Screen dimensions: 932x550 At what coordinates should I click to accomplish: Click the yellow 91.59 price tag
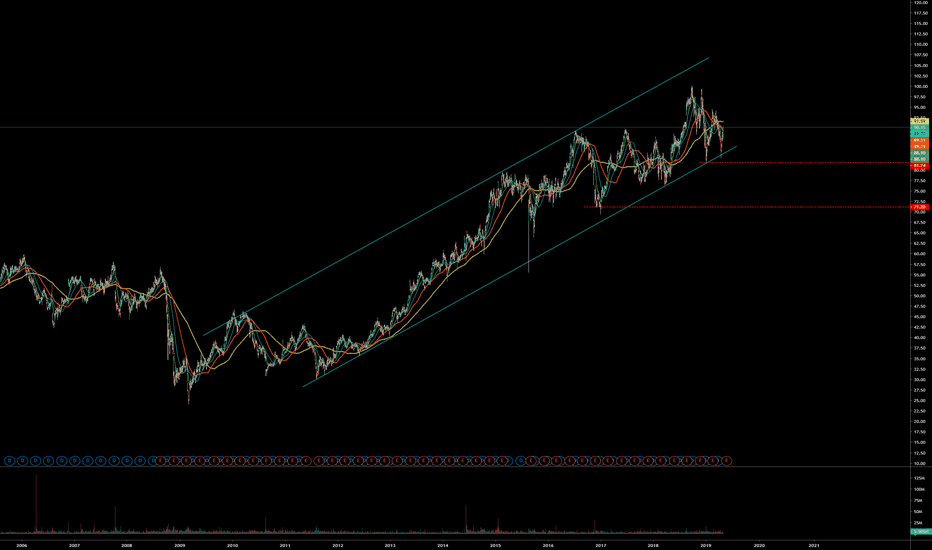pos(920,121)
